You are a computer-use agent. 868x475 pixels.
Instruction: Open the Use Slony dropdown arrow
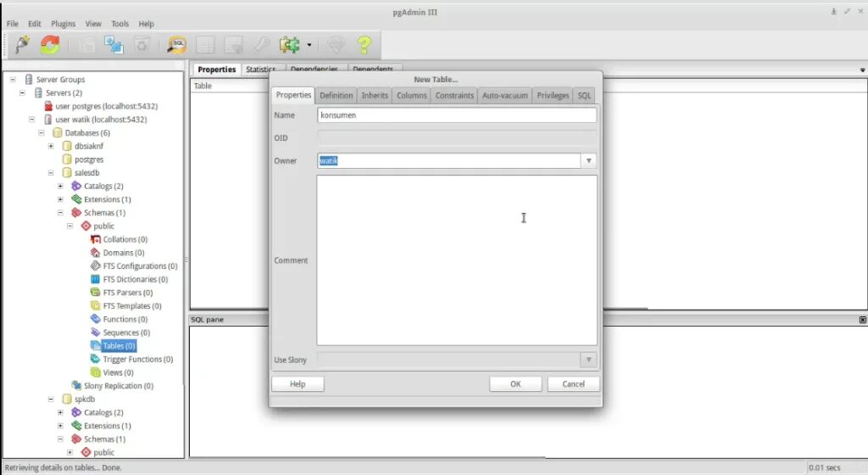(588, 360)
